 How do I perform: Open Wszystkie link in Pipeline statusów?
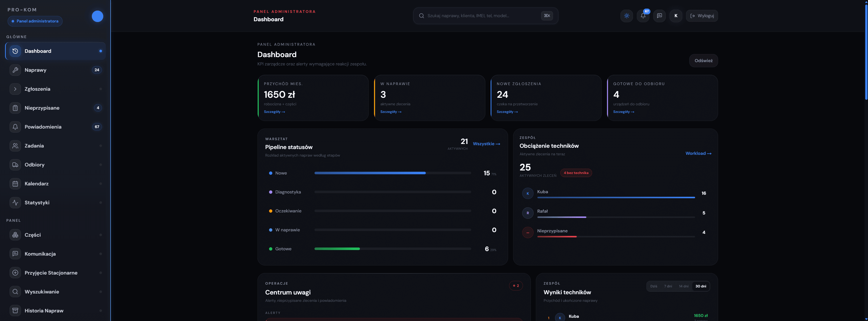click(x=486, y=144)
